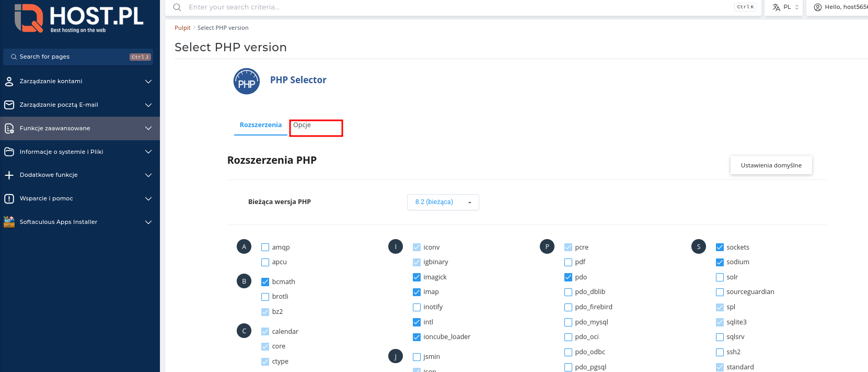Check the pdf extension
This screenshot has width=868, height=372.
tap(568, 262)
